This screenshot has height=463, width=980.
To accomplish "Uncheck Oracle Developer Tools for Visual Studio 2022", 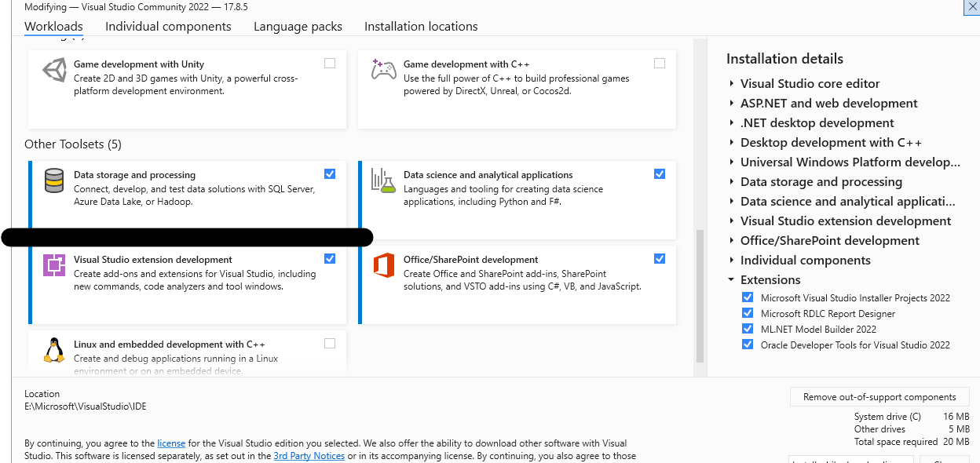I will pos(748,345).
